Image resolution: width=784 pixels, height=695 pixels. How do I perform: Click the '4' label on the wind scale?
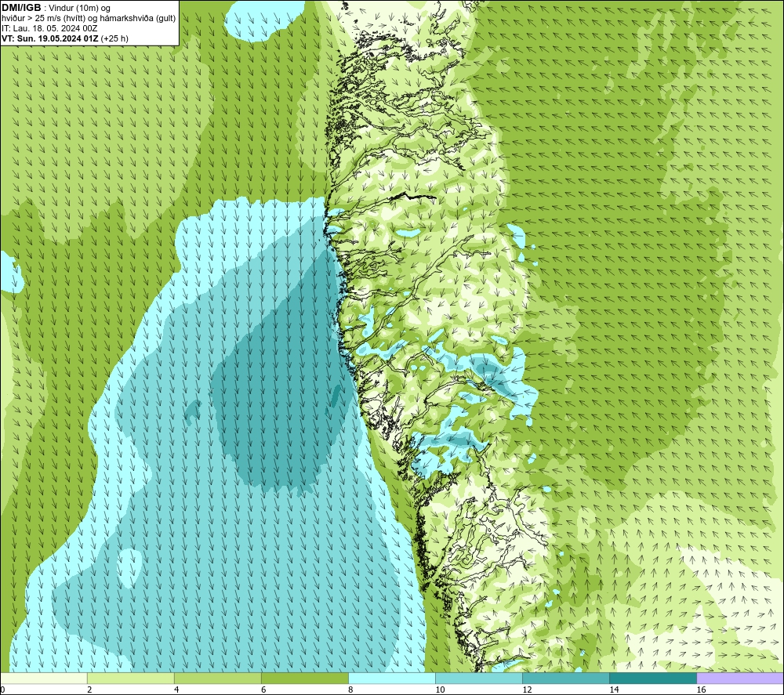pos(176,690)
